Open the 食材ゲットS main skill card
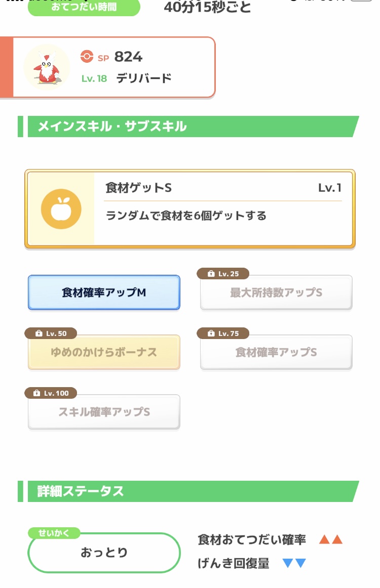380x588 pixels. coord(190,209)
